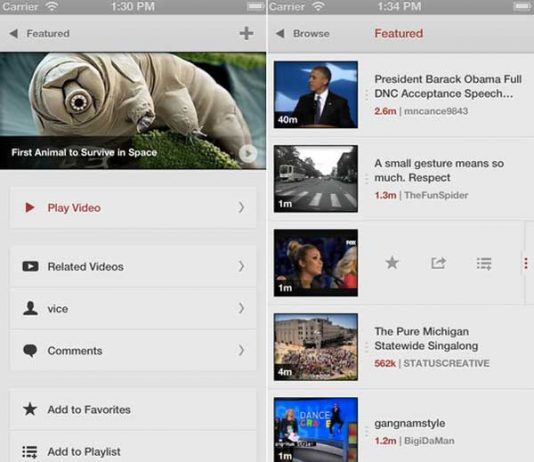534x462 pixels.
Task: Select the red Featured tab title
Action: [399, 33]
